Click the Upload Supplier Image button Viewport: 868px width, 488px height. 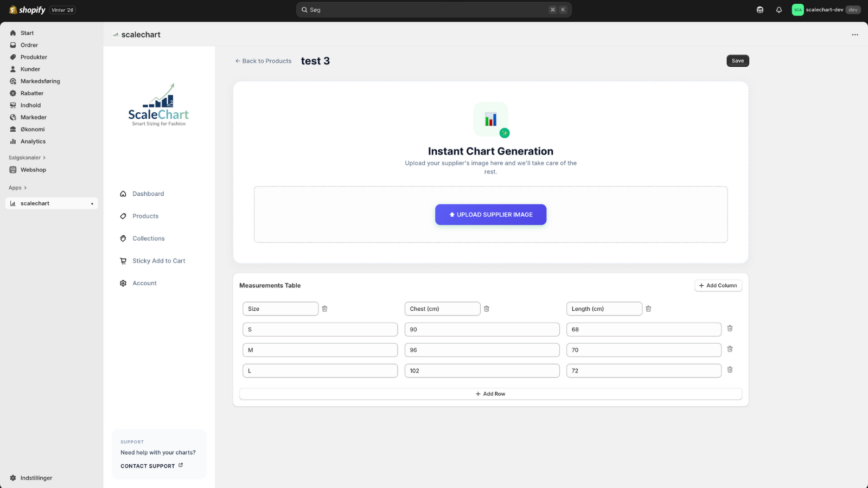coord(490,214)
